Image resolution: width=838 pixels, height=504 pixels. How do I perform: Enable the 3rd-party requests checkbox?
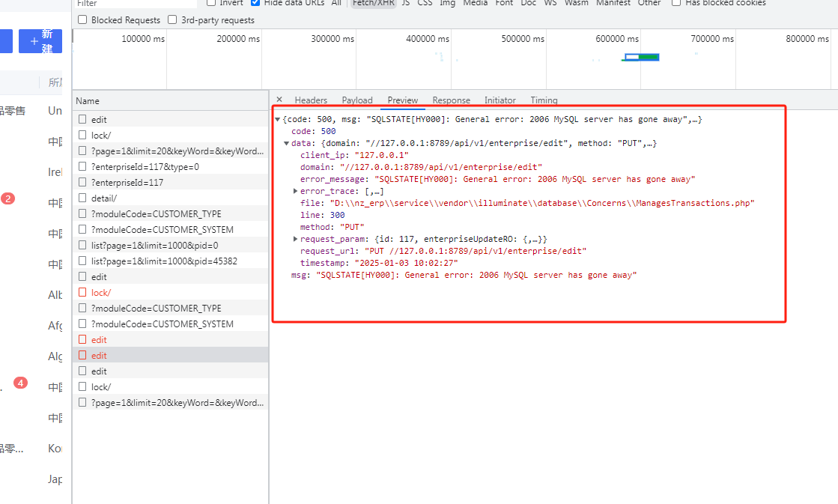click(172, 19)
